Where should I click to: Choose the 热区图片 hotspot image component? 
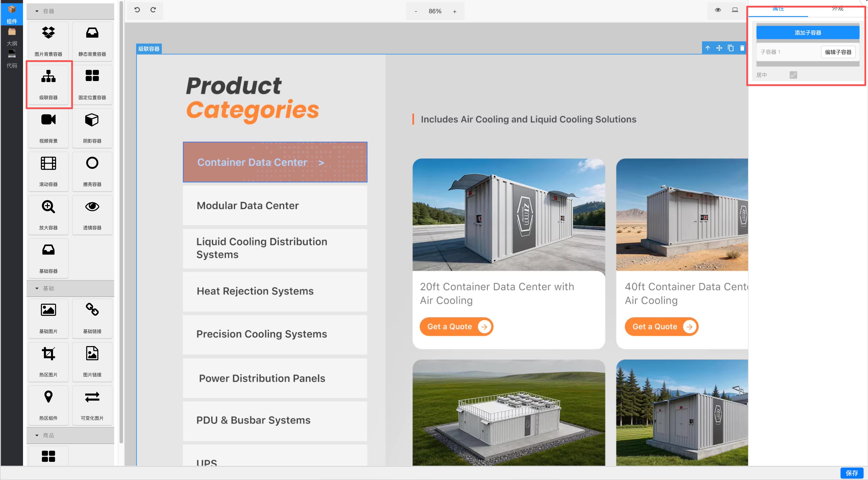pos(48,362)
